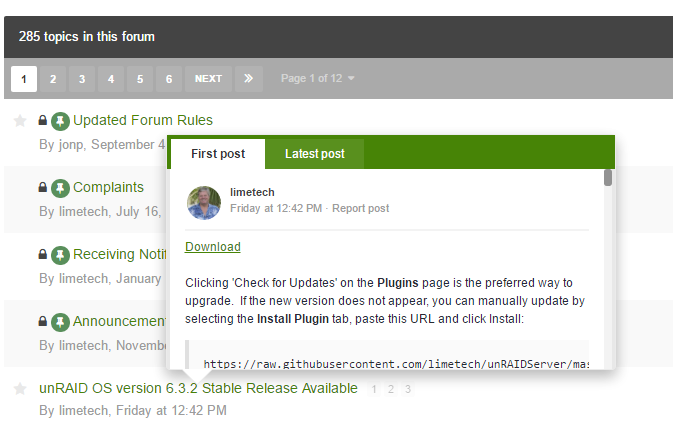Click the star beside unRAID OS 6.3.2 topic
The image size is (673, 426).
click(20, 389)
